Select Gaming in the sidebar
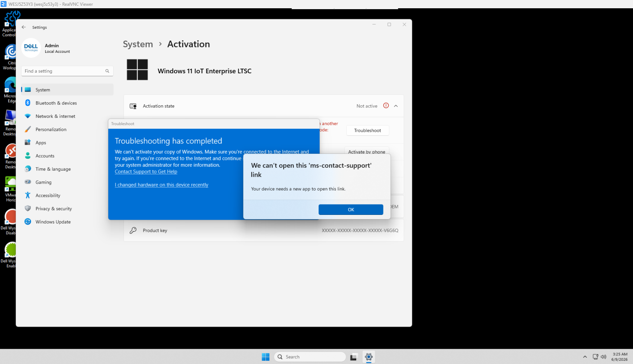 pyautogui.click(x=67, y=182)
